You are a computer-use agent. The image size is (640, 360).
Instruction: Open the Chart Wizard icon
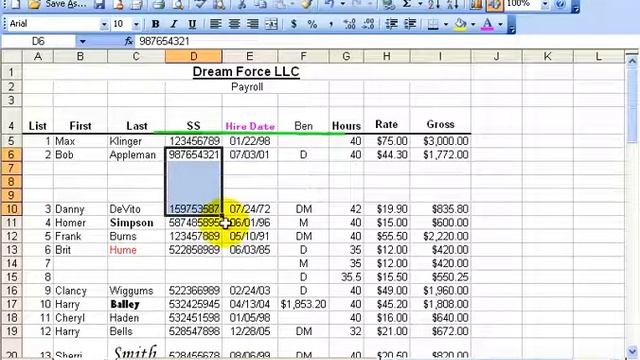click(x=476, y=4)
